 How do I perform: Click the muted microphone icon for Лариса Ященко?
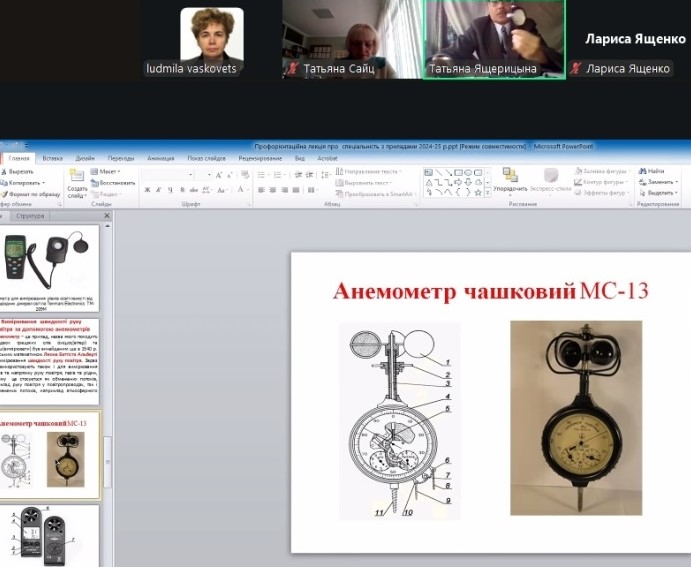(x=576, y=69)
